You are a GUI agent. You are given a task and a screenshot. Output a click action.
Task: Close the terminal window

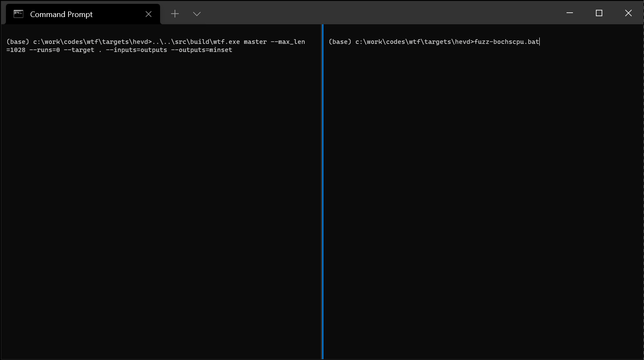628,13
